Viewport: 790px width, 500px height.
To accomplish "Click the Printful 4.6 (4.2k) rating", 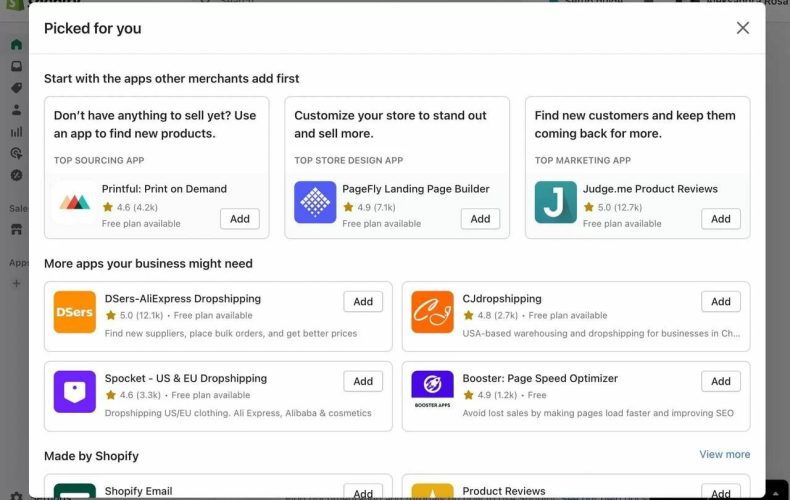I will pyautogui.click(x=130, y=207).
